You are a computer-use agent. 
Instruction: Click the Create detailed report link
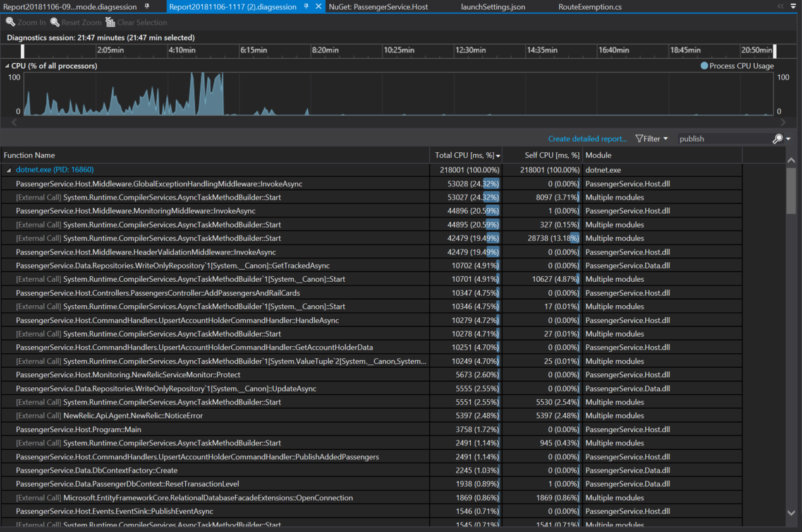point(586,138)
